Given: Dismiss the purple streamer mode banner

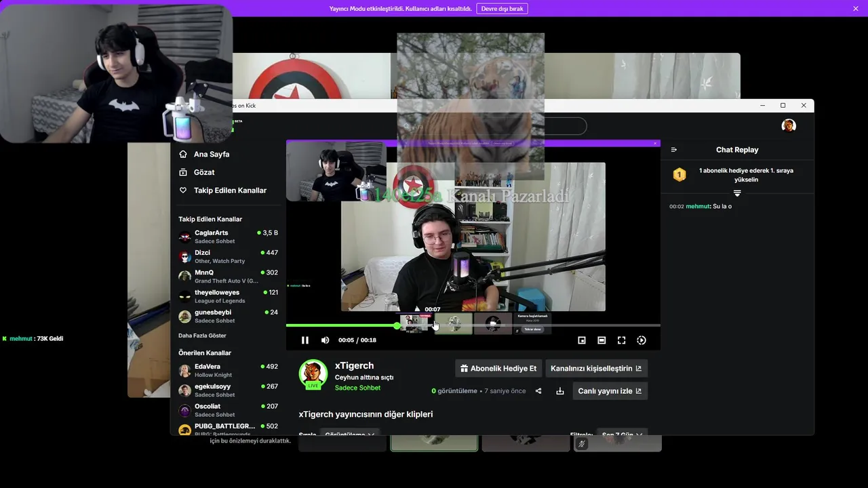Looking at the screenshot, I should click(856, 9).
